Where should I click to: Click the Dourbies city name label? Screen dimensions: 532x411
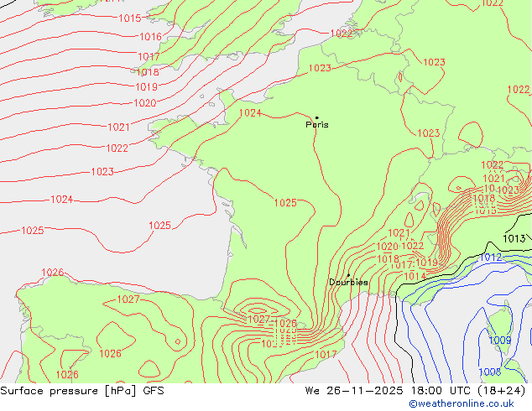348,282
